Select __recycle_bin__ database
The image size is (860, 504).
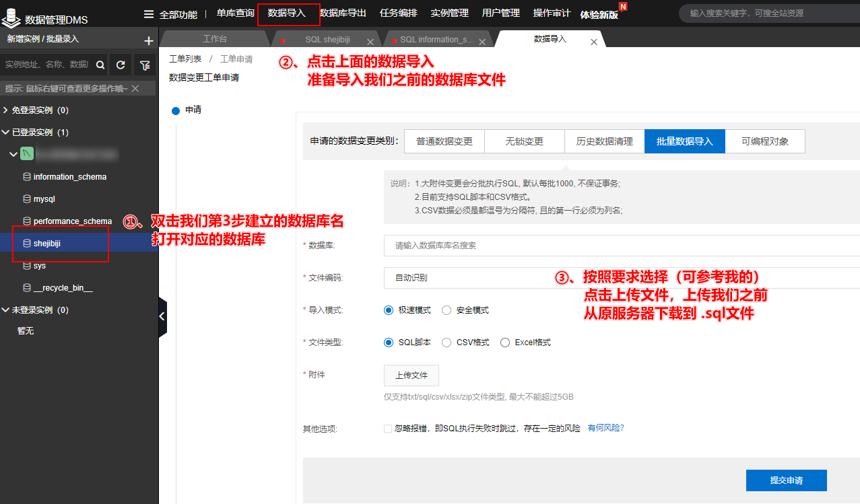pos(63,288)
